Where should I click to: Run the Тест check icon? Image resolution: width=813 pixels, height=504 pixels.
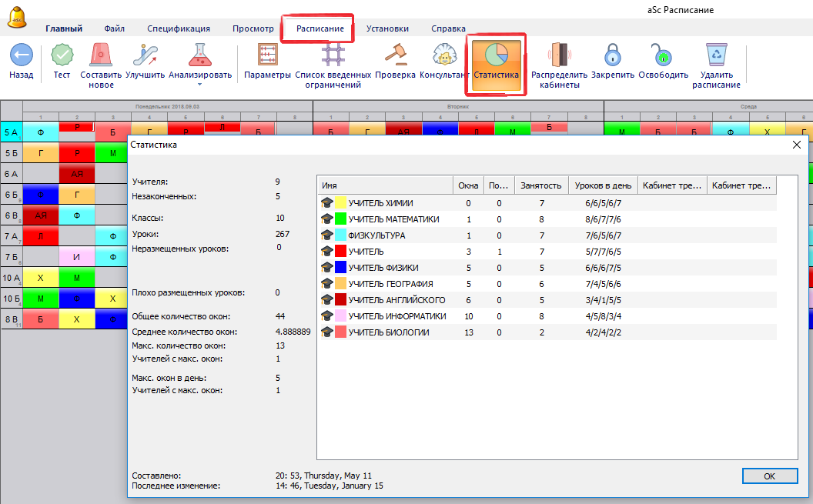[62, 55]
